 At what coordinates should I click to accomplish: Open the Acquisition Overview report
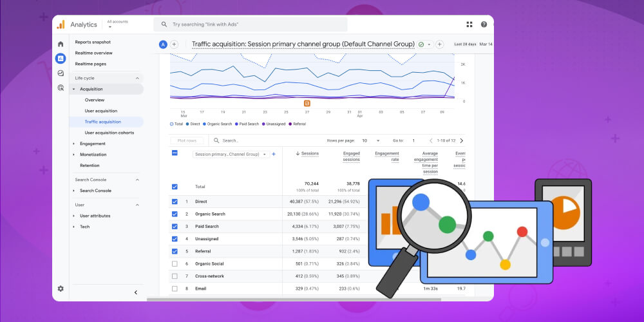coord(95,100)
